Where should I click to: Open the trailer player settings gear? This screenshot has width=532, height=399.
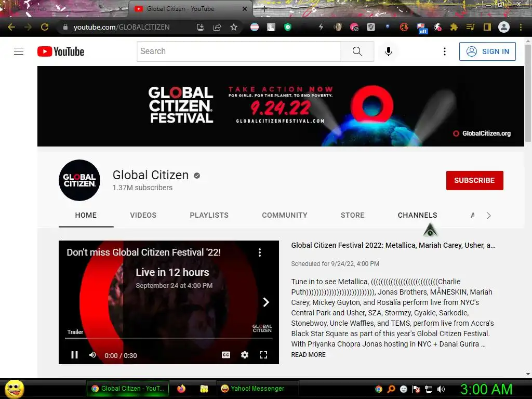245,355
